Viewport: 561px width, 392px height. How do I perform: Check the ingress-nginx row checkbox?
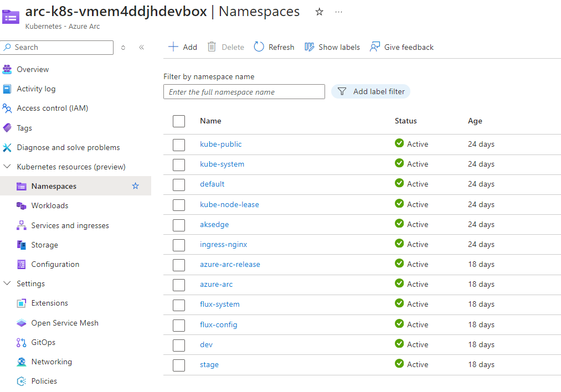click(179, 245)
